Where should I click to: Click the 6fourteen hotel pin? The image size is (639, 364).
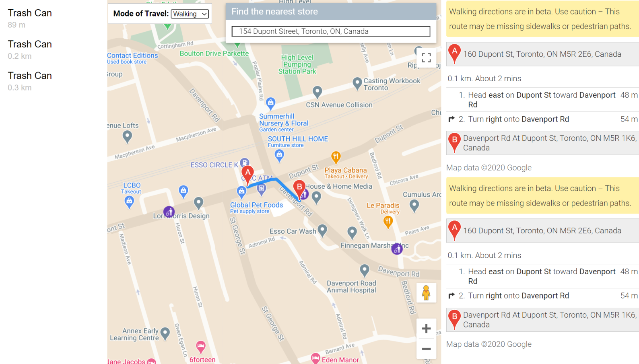(x=201, y=346)
